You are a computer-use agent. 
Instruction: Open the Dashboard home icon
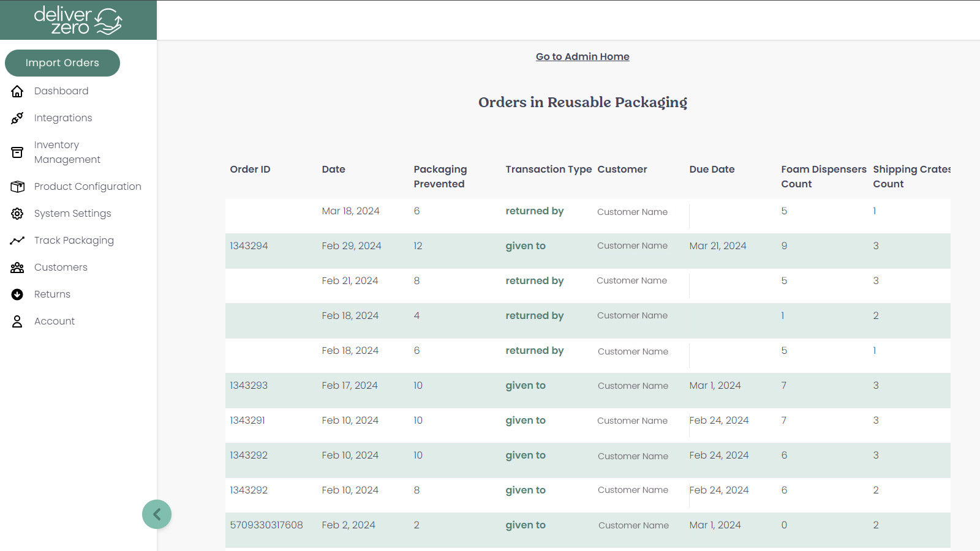[17, 91]
